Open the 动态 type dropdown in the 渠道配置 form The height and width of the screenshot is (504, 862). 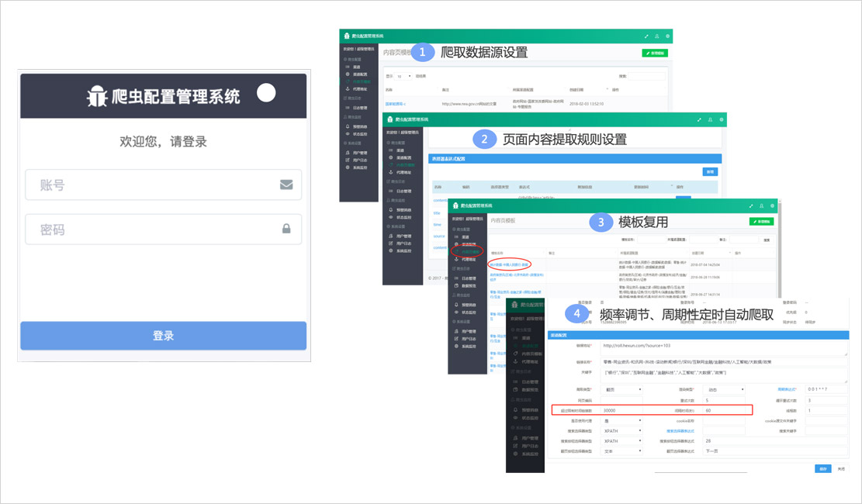point(722,389)
